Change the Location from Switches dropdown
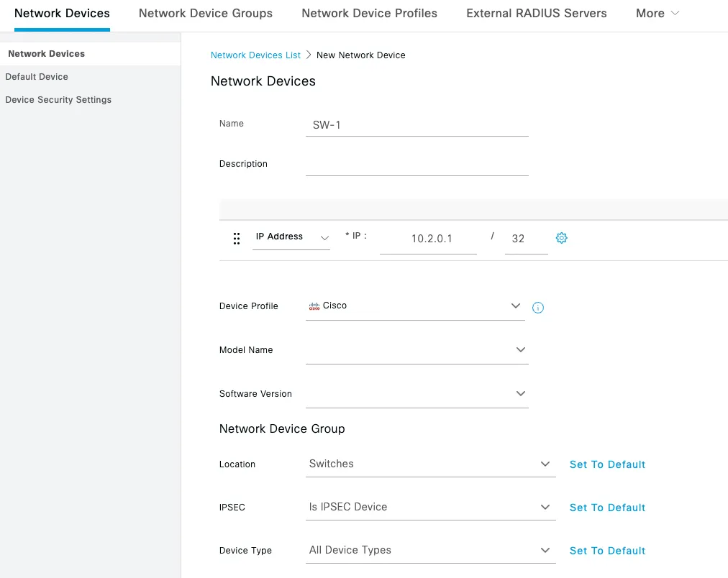The height and width of the screenshot is (578, 728). click(x=545, y=464)
